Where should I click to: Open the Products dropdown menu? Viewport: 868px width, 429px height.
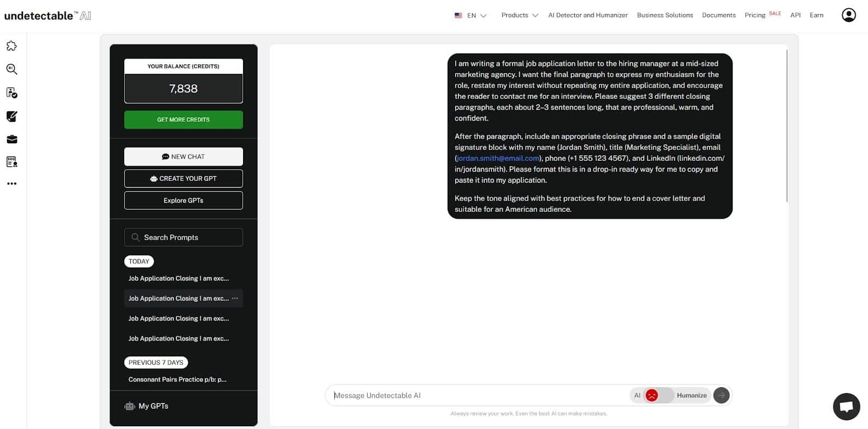pos(519,15)
